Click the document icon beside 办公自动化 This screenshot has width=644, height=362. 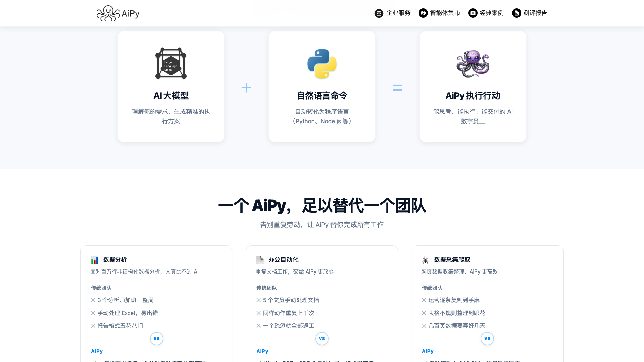(x=260, y=260)
